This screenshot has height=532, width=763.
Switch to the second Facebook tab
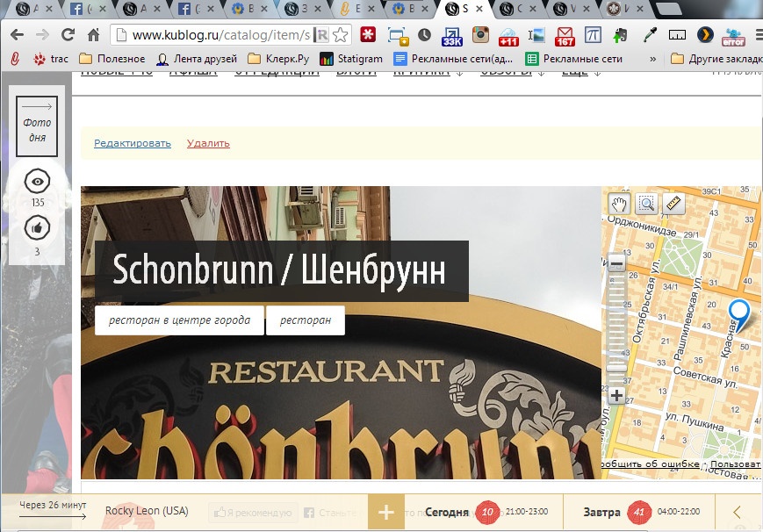(194, 9)
